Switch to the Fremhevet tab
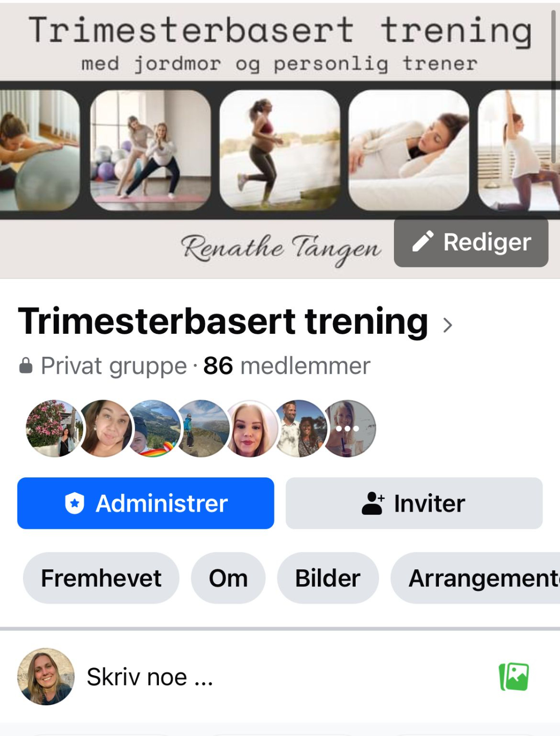 click(x=101, y=578)
